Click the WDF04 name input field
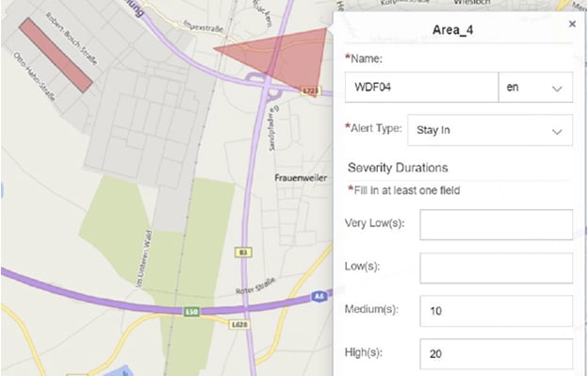 tap(421, 87)
